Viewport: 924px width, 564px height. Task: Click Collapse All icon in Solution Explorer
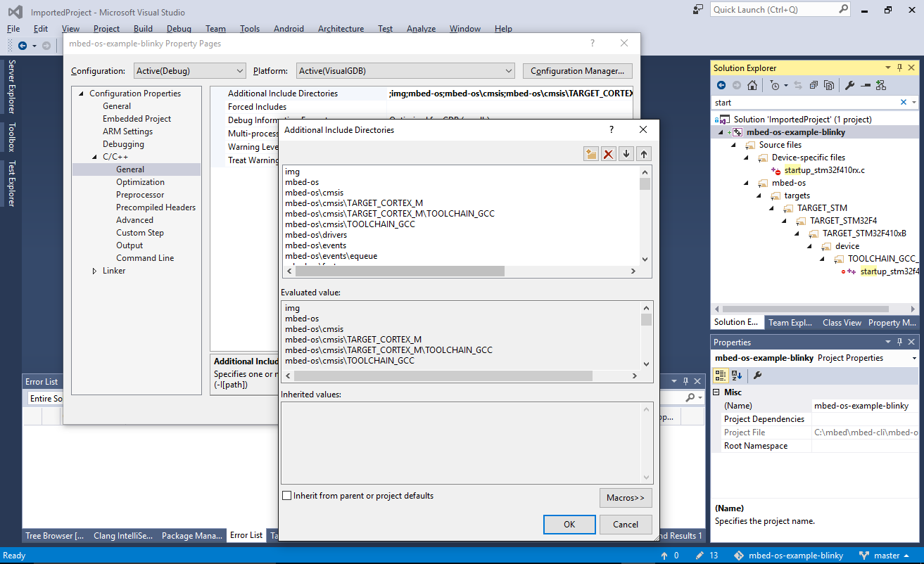[814, 85]
